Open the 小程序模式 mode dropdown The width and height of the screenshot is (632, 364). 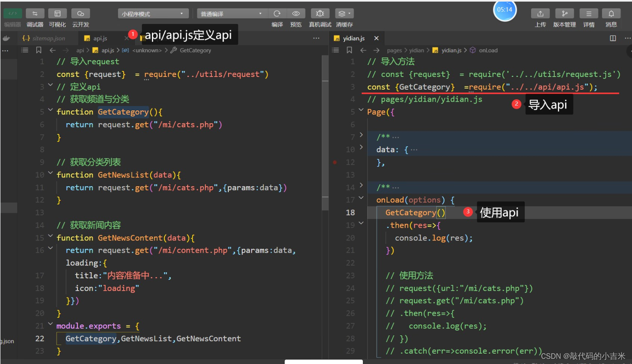[x=153, y=14]
